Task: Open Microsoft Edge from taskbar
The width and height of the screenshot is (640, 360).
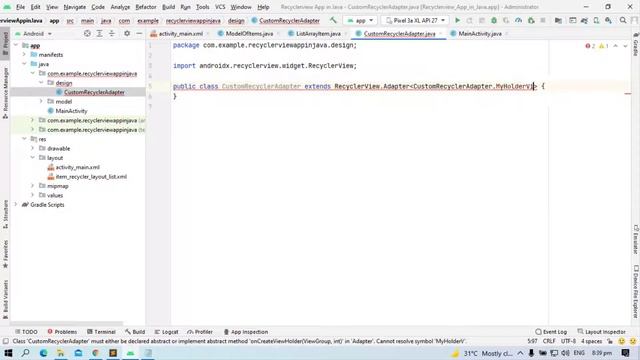Action: click(x=43, y=353)
